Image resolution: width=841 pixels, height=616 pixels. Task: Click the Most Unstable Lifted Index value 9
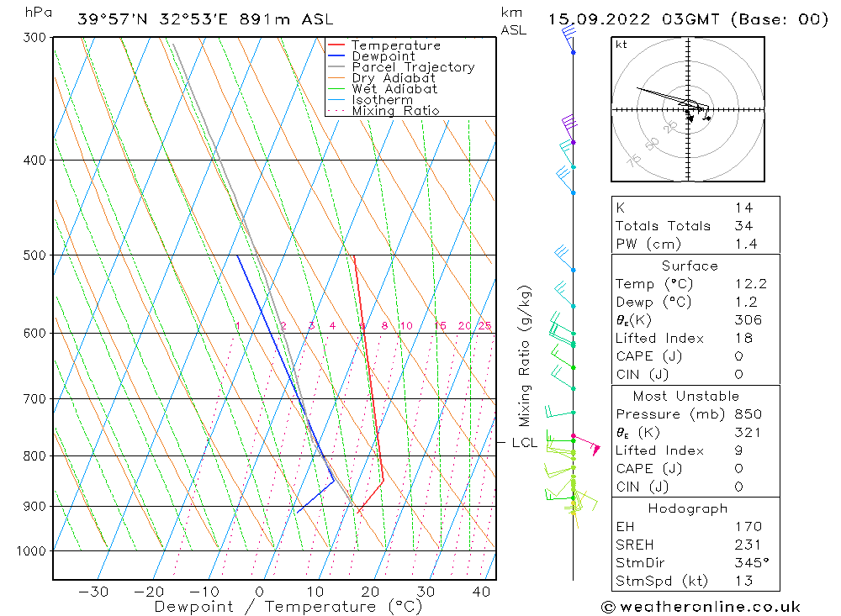click(x=738, y=450)
